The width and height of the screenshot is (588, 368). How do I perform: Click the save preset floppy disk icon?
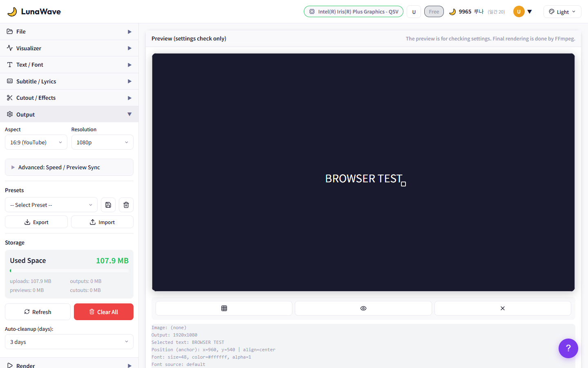click(108, 205)
